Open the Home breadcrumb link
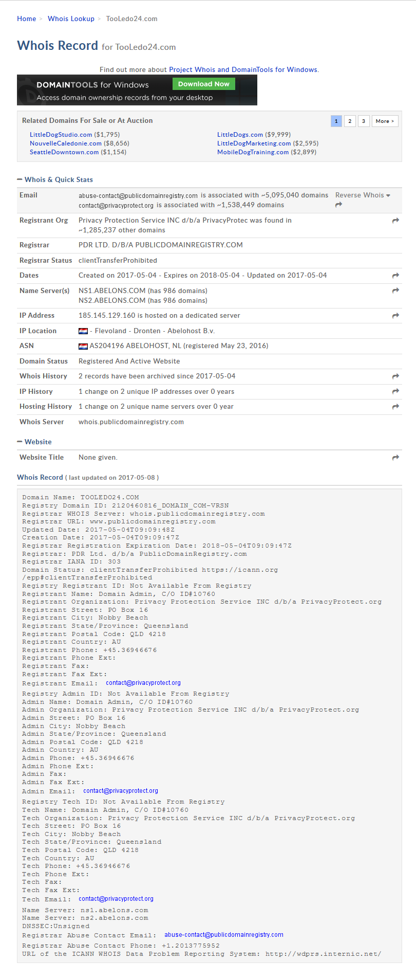The height and width of the screenshot is (980, 416). 27,19
